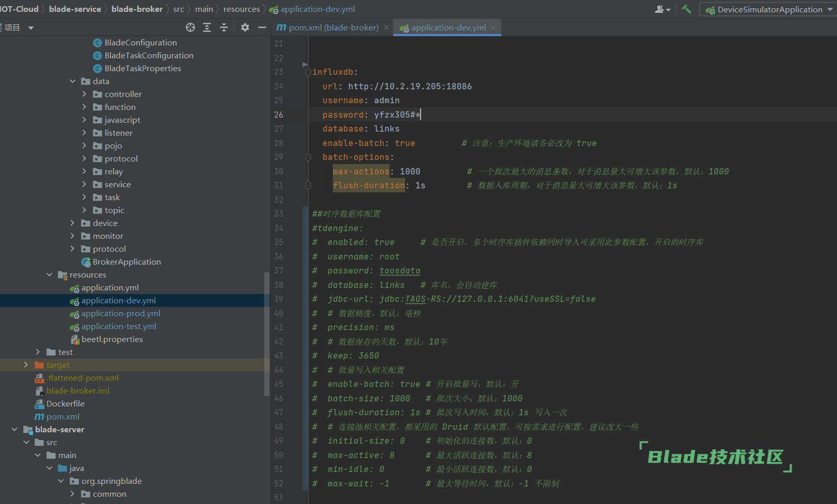Place cursor on password value yfzx305#*
Screen dimensions: 837x504
pos(397,115)
